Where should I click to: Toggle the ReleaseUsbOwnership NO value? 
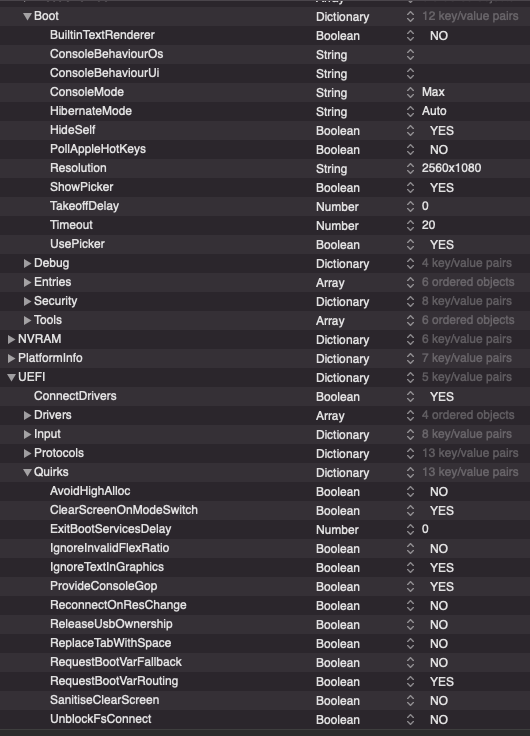click(x=438, y=625)
